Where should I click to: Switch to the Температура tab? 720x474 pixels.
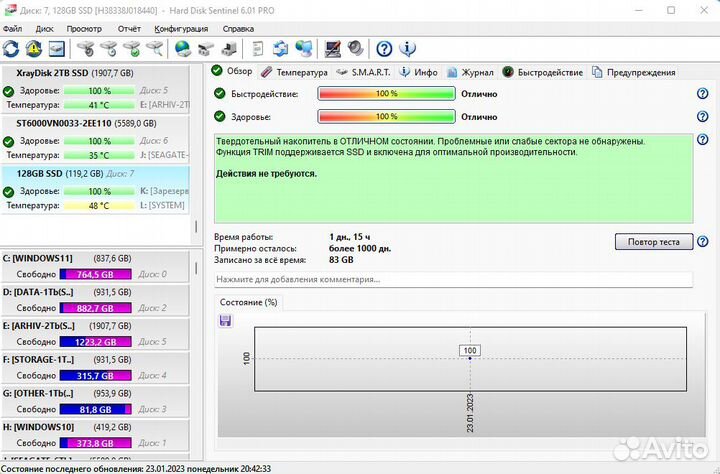pyautogui.click(x=294, y=73)
